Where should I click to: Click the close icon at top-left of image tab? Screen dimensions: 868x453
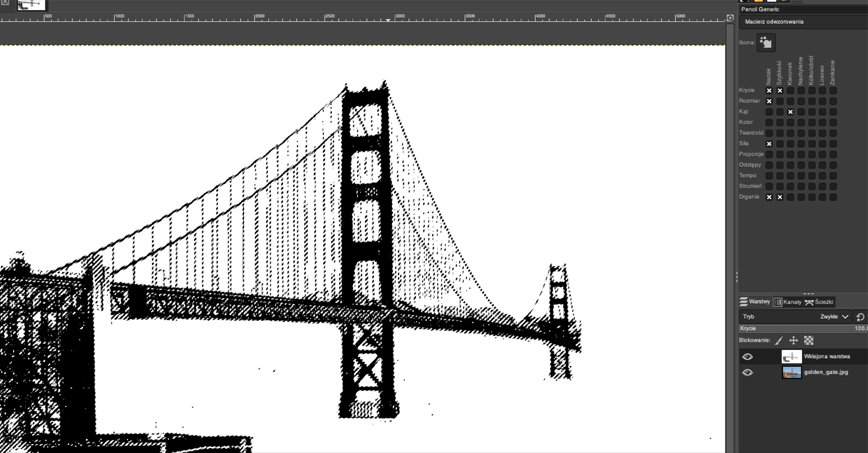coord(5,3)
